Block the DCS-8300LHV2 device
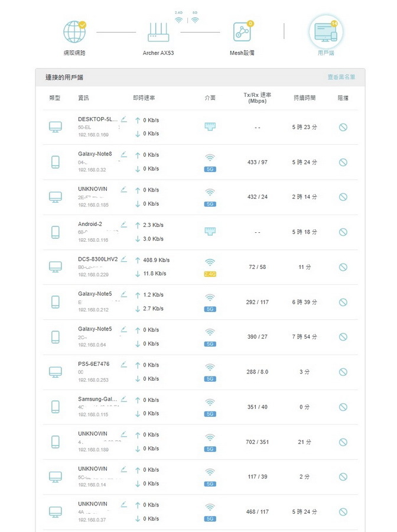The image size is (397, 532). pyautogui.click(x=343, y=267)
